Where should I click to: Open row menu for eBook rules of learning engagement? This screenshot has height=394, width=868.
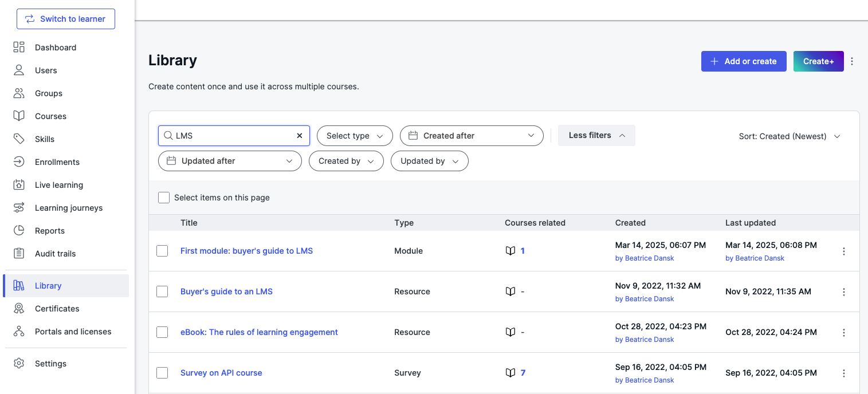(843, 333)
